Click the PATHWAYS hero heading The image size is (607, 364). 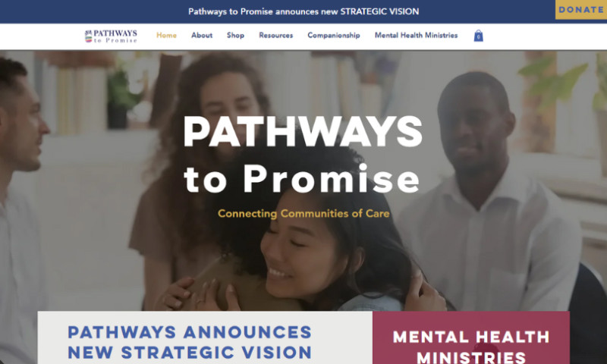[303, 131]
